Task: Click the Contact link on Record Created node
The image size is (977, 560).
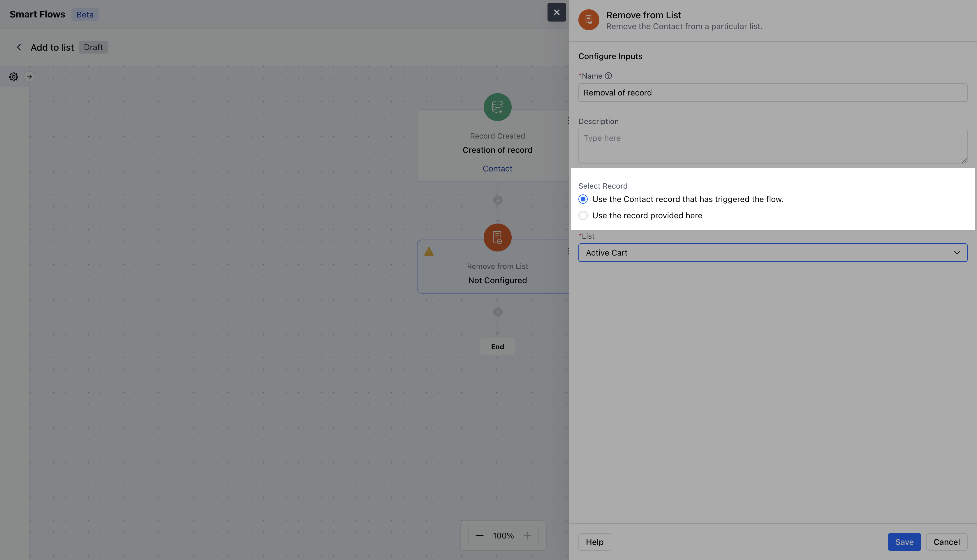Action: click(x=497, y=169)
